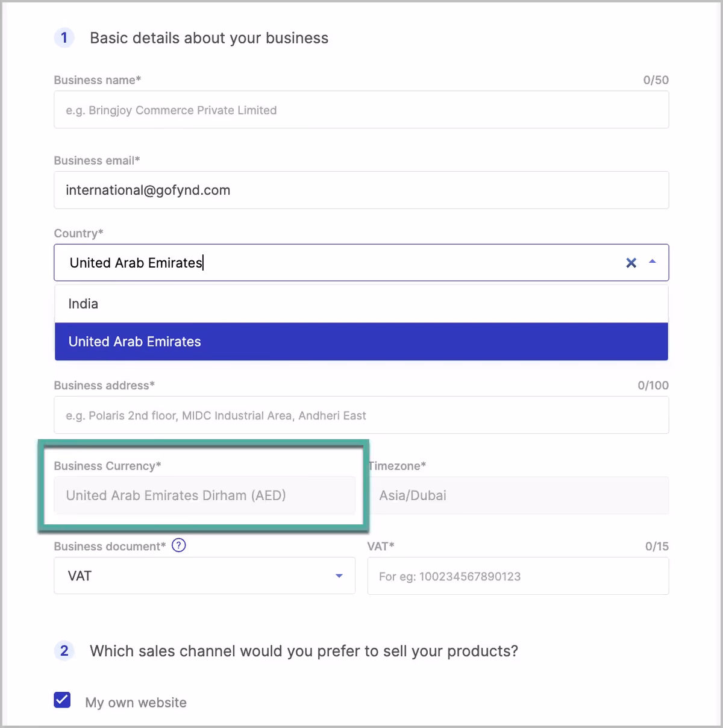
Task: Click the 'VAT*' field label
Action: click(381, 547)
